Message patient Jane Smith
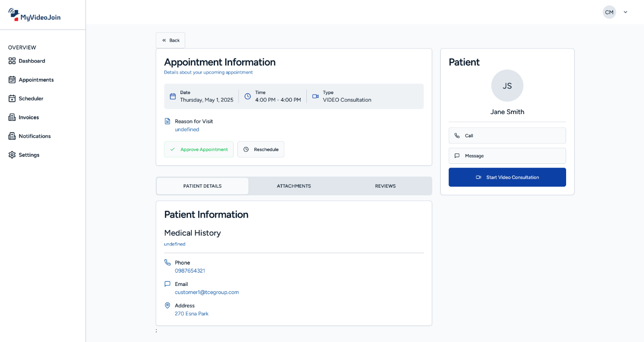 tap(507, 156)
